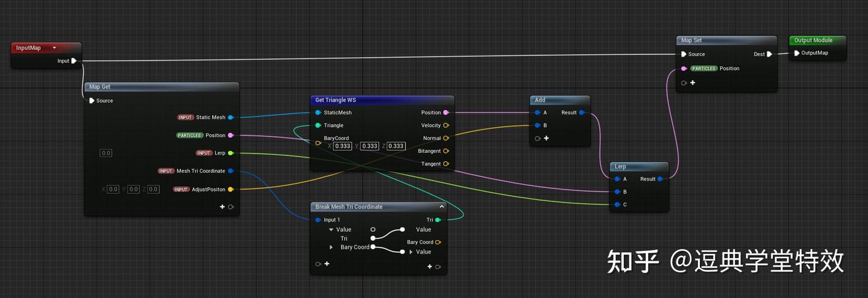Open the InputMap node dropdown arrow
868x298 pixels.
point(54,48)
